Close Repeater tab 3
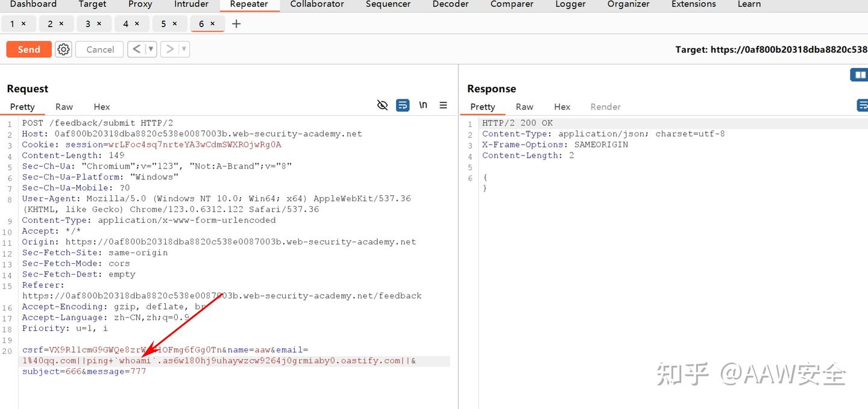Screen dimensions: 868x409 [x=99, y=24]
